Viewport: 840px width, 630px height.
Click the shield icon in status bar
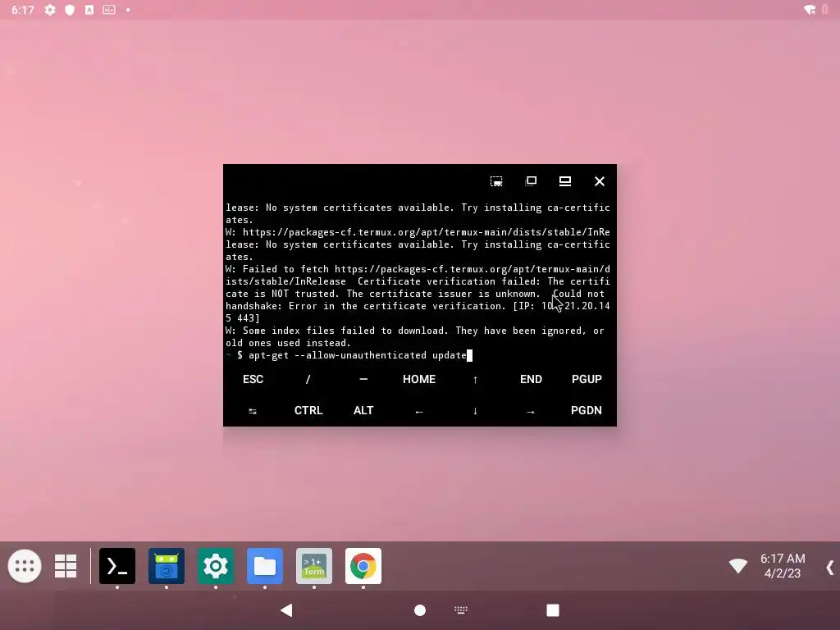click(x=70, y=10)
